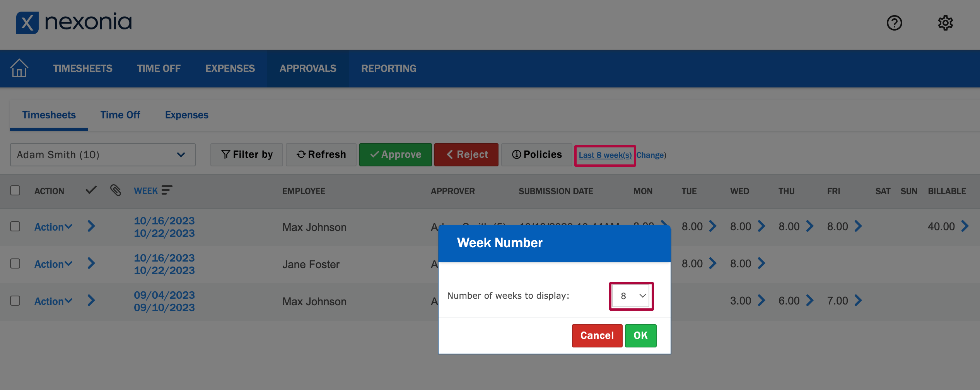Open TIMESHEETS in main navigation

click(83, 68)
